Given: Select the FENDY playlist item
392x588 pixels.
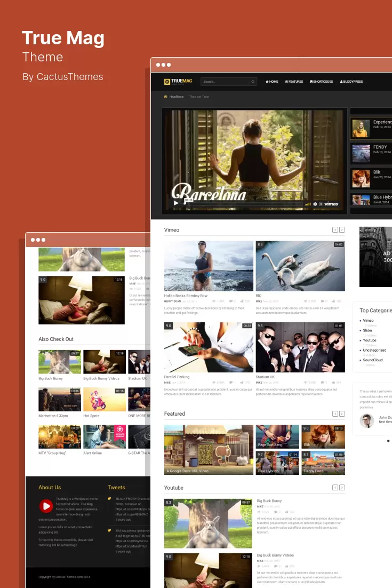Looking at the screenshot, I should pos(371,153).
